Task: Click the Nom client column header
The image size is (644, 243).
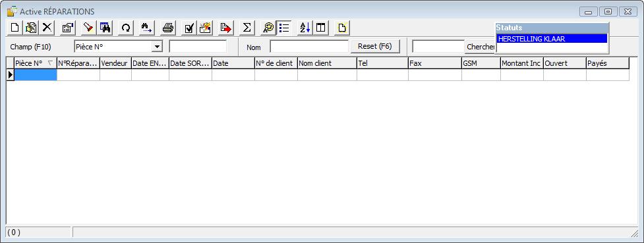Action: click(x=327, y=63)
